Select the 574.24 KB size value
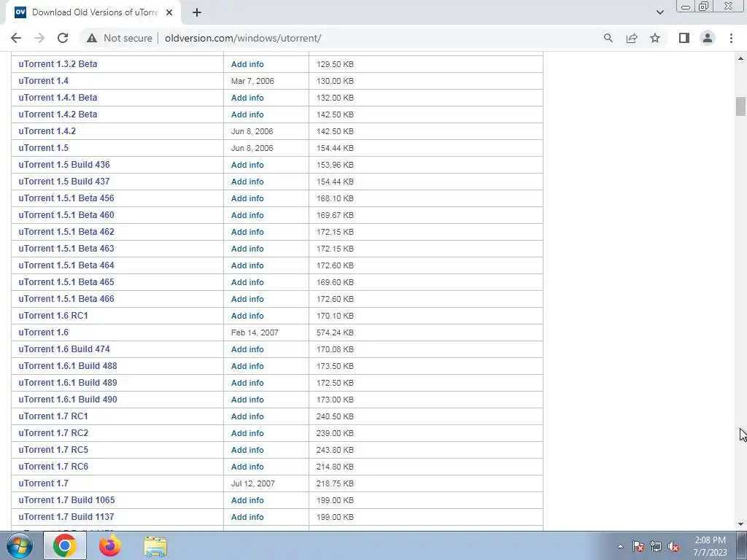This screenshot has height=560, width=747. coord(335,332)
